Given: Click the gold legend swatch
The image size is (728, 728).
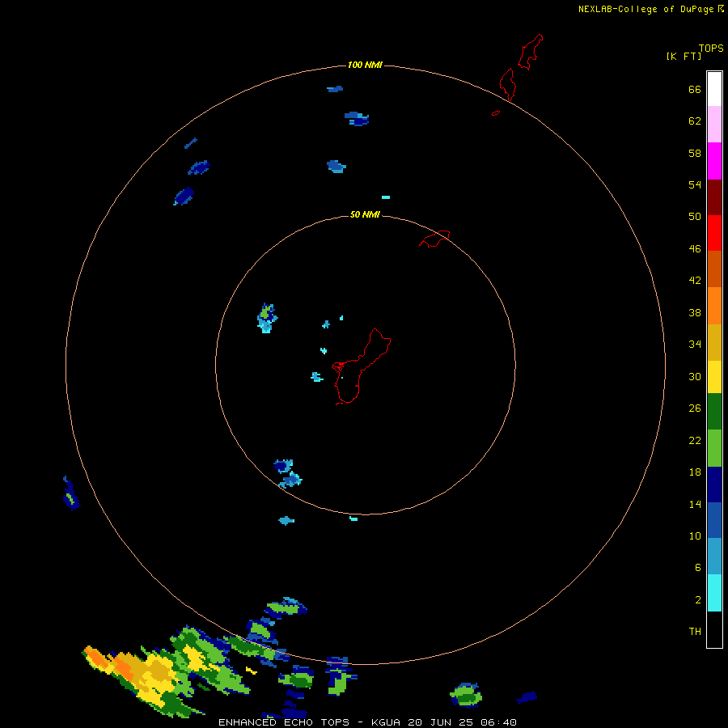Looking at the screenshot, I should pyautogui.click(x=714, y=342).
